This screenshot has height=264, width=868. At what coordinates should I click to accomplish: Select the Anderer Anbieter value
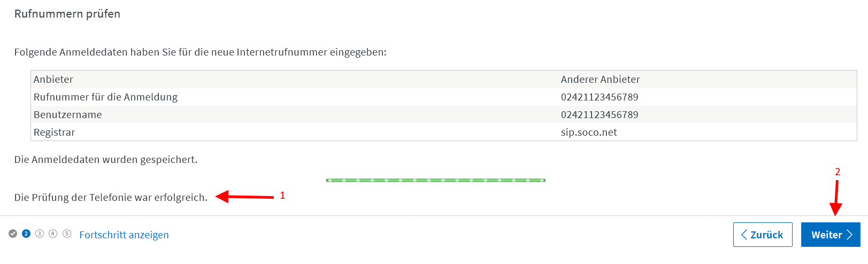tap(600, 79)
